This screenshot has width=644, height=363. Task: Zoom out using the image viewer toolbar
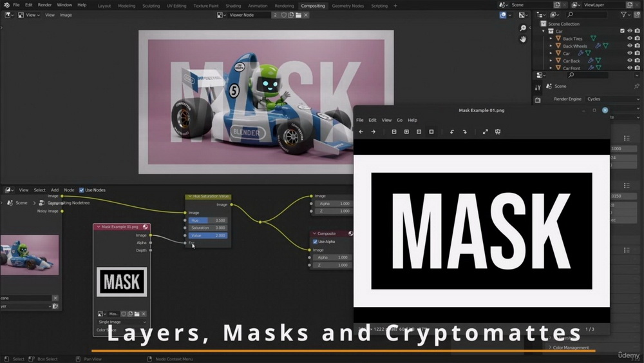394,132
